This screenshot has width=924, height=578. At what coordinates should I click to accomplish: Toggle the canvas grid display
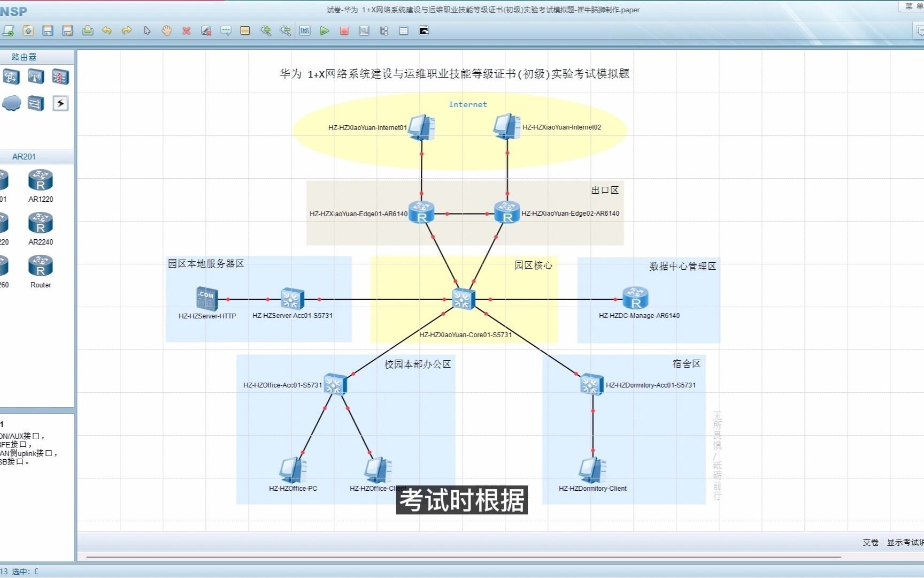404,31
